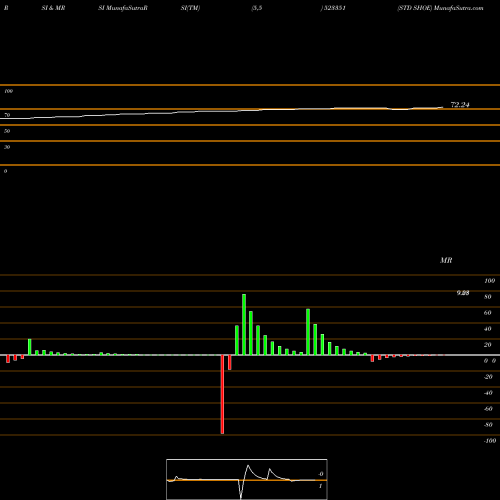Click the 70 label on the RSI axis
This screenshot has height=500, width=500.
pyautogui.click(x=7, y=115)
